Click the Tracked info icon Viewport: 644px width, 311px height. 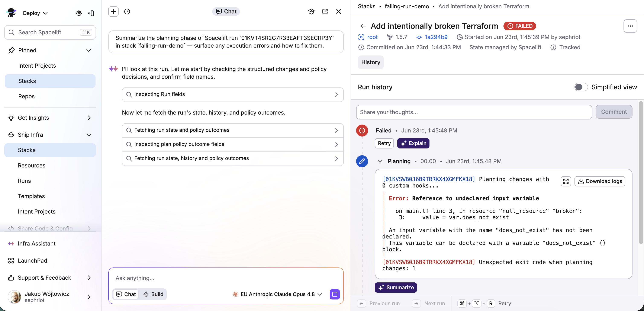coord(554,48)
